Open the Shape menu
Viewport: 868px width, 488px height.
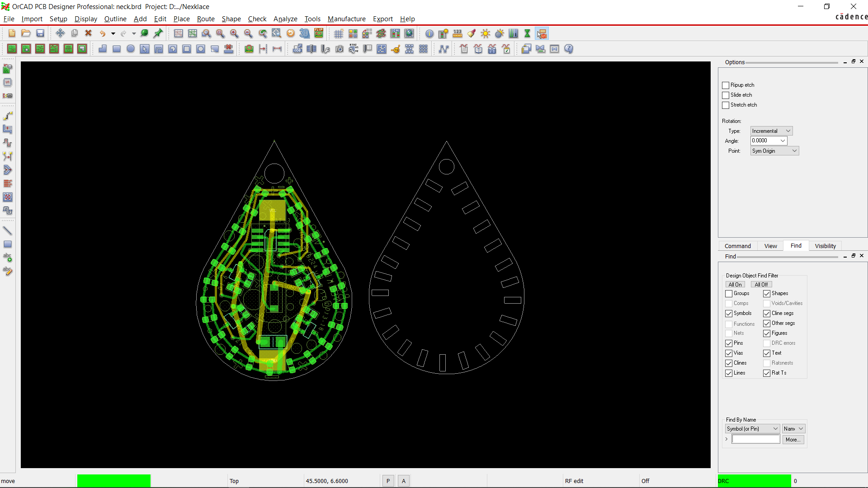tap(231, 19)
